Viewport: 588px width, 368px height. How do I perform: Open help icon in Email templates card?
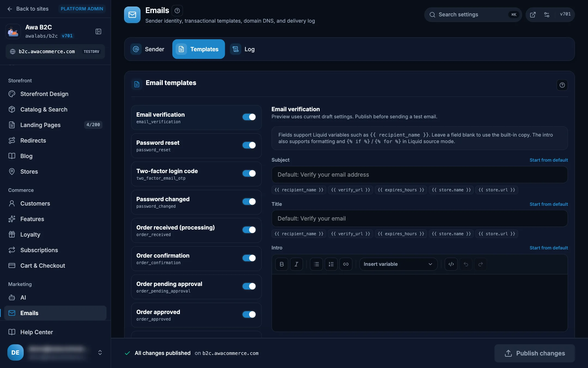562,85
